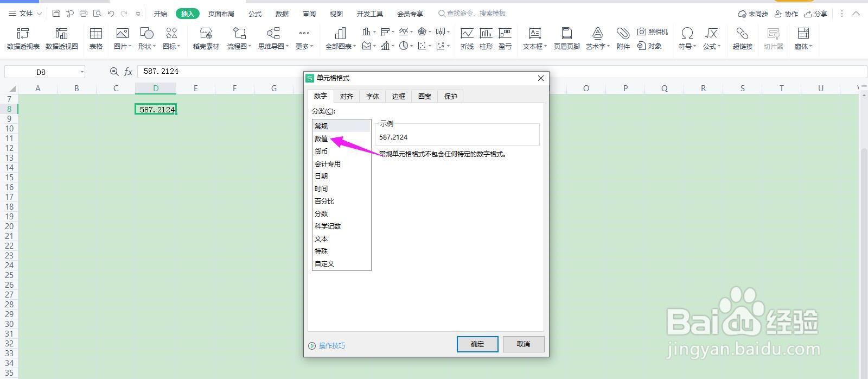Open 稻壳素材 resource library

coord(206,39)
